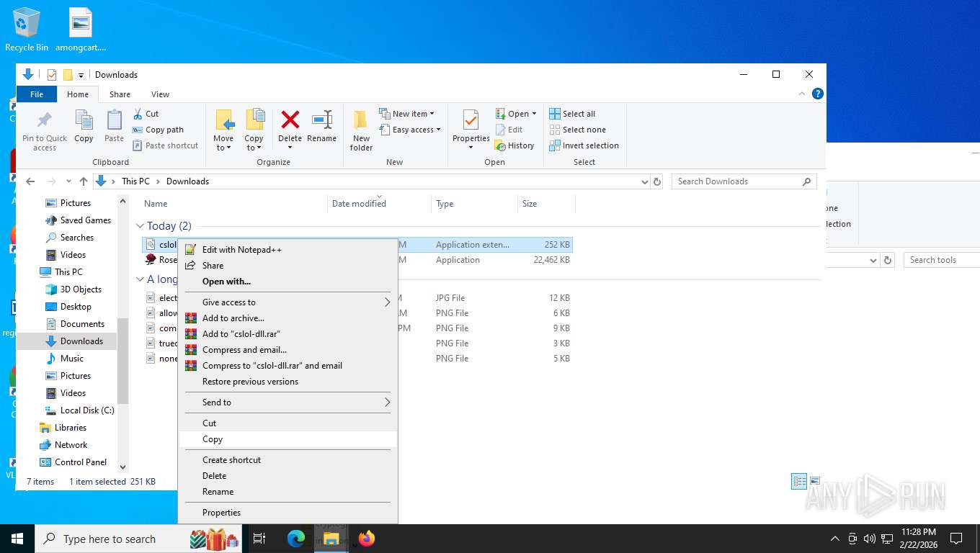The height and width of the screenshot is (553, 980).
Task: Click This PC in address breadcrumb
Action: point(135,181)
